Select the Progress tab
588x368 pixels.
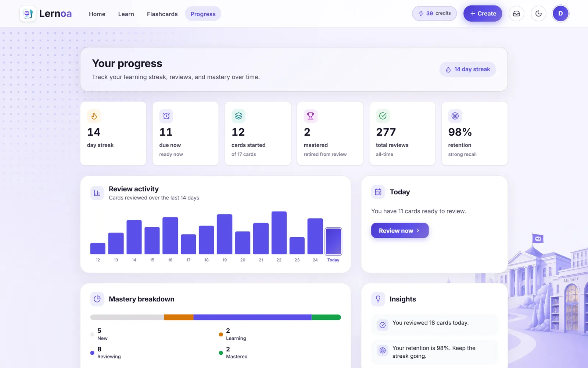[203, 14]
